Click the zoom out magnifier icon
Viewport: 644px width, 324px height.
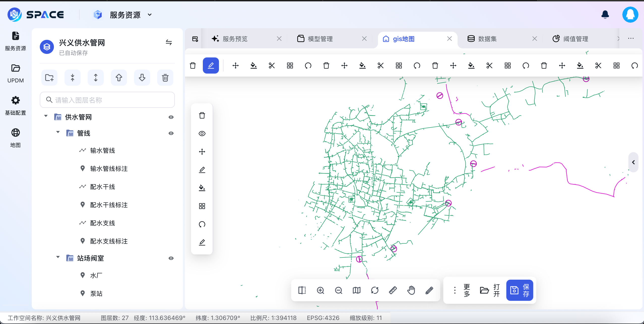pyautogui.click(x=338, y=290)
